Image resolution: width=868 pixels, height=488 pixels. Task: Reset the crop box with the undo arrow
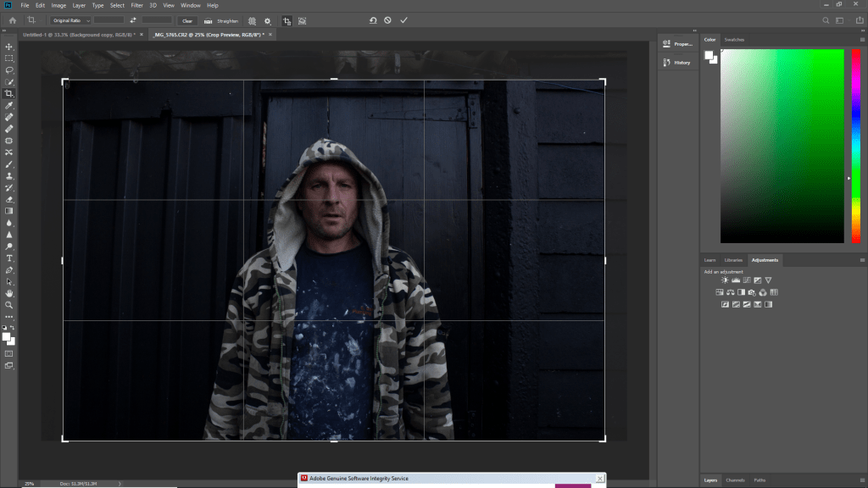372,20
